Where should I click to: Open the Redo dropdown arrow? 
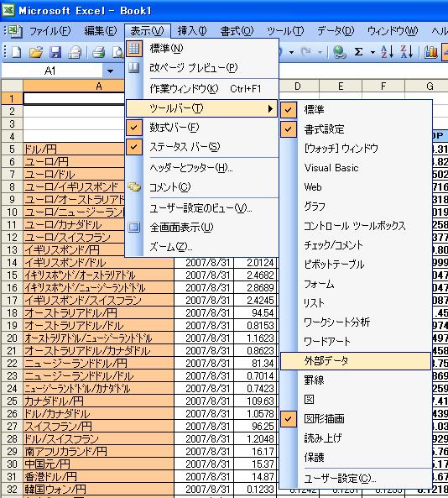click(320, 52)
